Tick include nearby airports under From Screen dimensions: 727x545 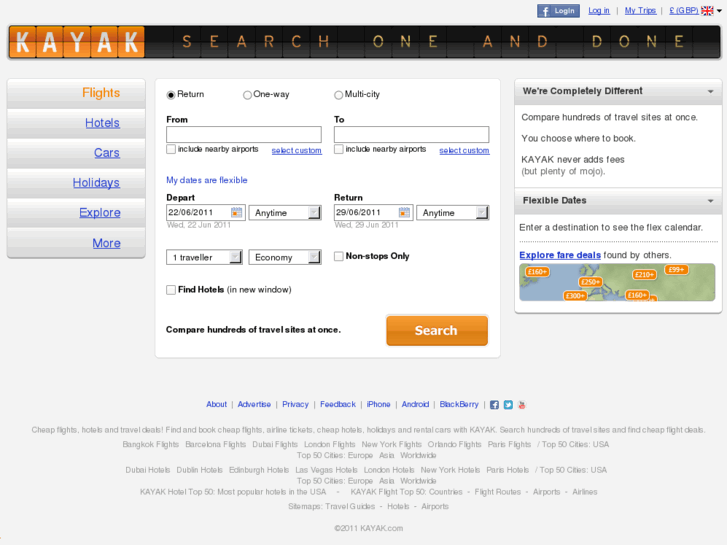click(x=171, y=149)
